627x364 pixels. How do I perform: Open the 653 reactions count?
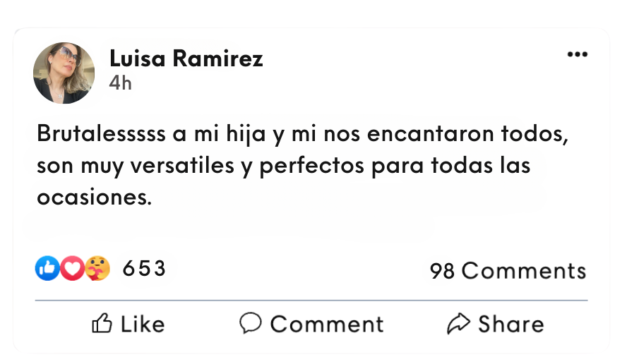click(x=144, y=269)
